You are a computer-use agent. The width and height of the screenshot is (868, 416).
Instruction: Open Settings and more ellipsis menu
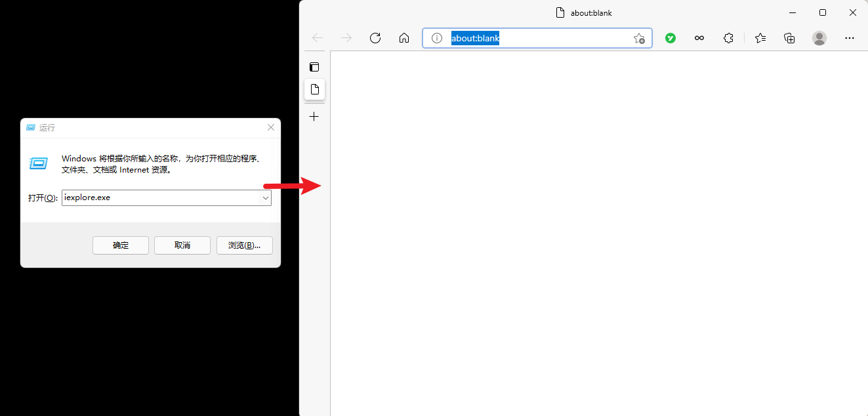[850, 38]
